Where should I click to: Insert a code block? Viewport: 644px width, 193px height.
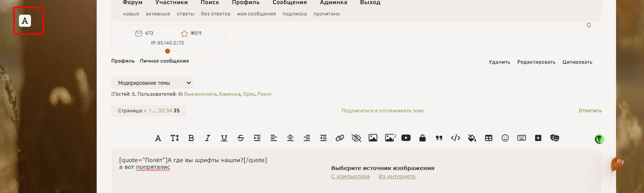456,138
